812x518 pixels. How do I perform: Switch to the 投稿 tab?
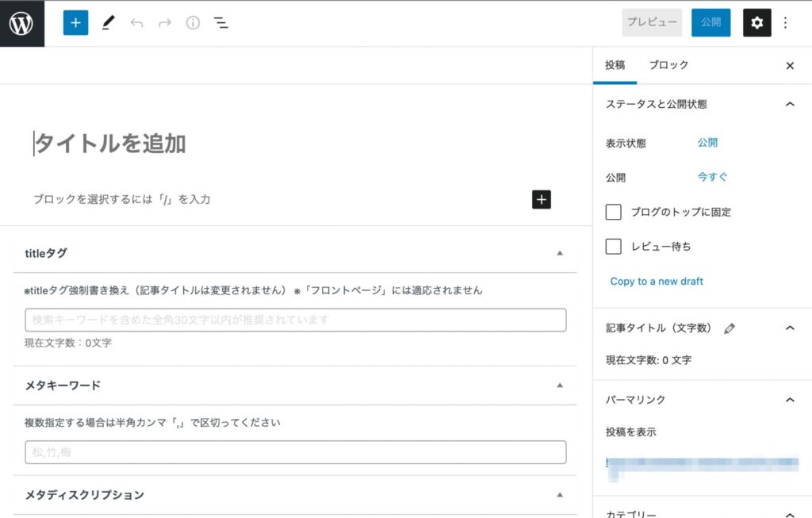click(x=615, y=65)
